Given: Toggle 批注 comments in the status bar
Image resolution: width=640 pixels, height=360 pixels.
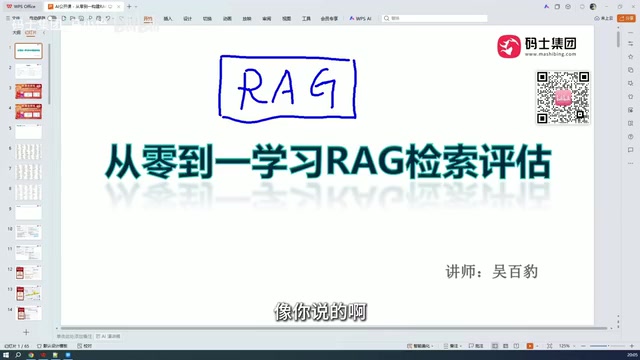Looking at the screenshot, I should click(476, 346).
